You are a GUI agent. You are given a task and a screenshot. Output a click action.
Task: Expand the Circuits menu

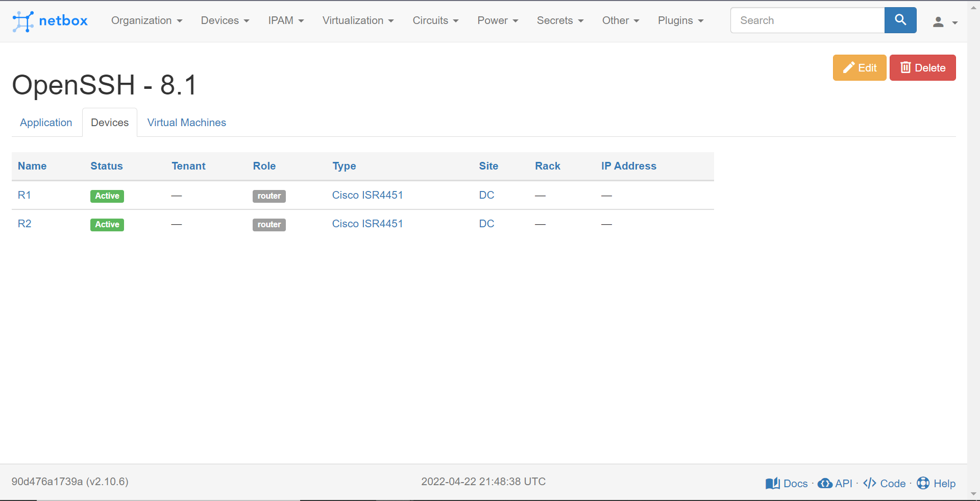click(435, 20)
